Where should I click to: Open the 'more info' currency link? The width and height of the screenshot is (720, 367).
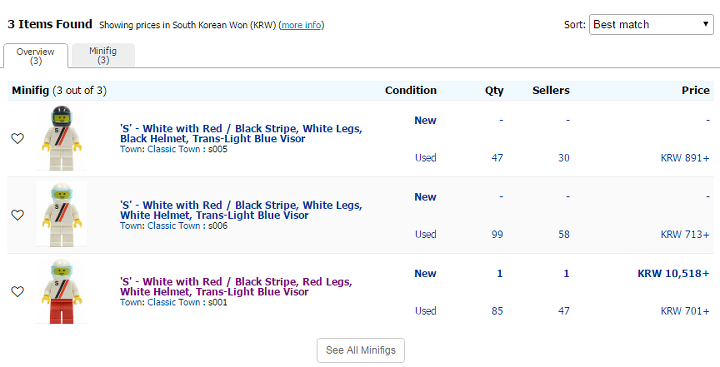tap(301, 25)
